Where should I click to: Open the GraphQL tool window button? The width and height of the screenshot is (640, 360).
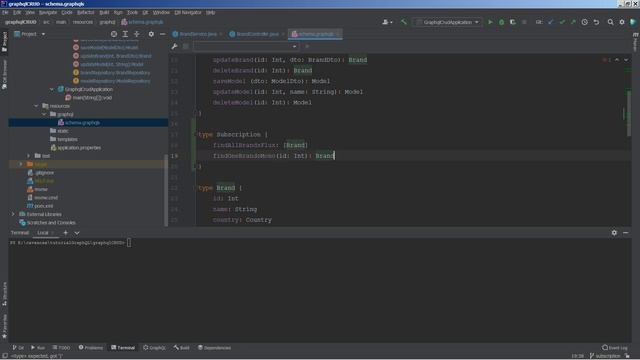[154, 348]
